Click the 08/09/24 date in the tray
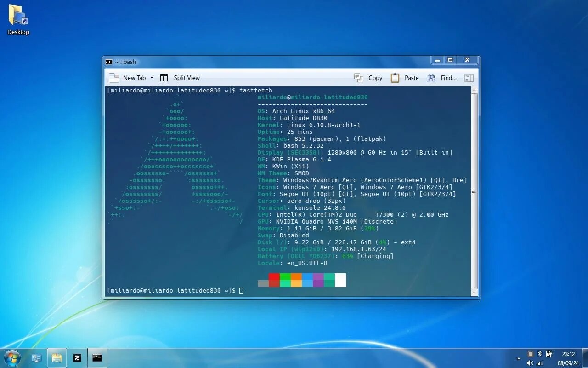 pyautogui.click(x=568, y=363)
